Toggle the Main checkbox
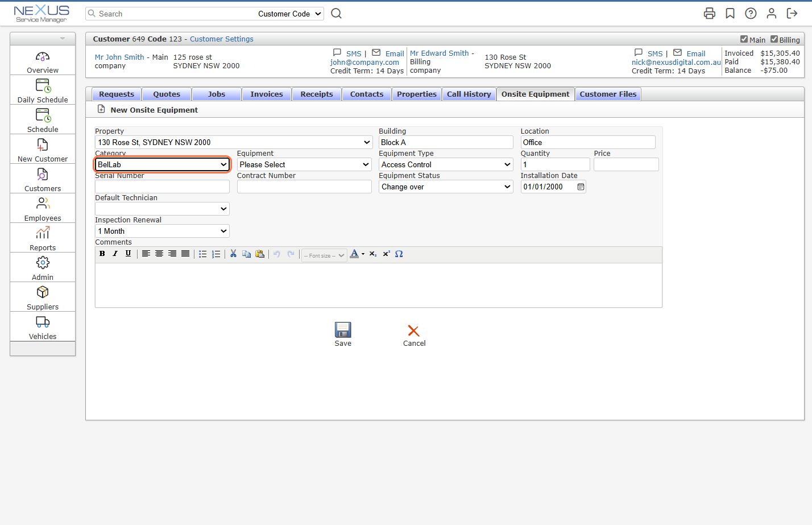This screenshot has height=525, width=812. [744, 39]
